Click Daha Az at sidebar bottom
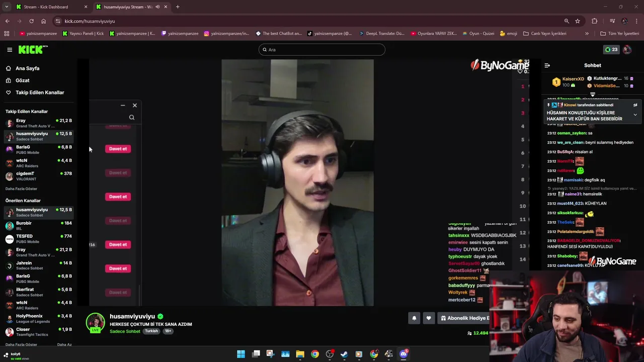The image size is (644, 362). (x=64, y=345)
